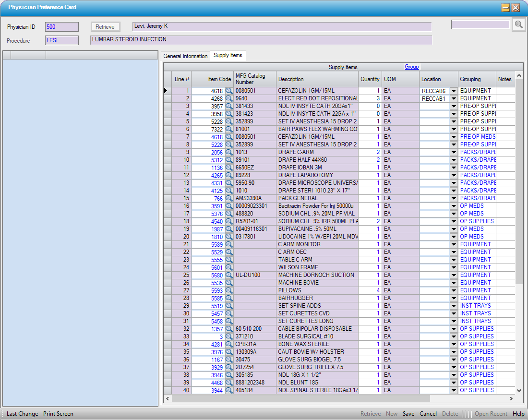The width and height of the screenshot is (528, 420).
Task: Click lookup icon for PACK GENERAL row
Action: click(x=229, y=198)
